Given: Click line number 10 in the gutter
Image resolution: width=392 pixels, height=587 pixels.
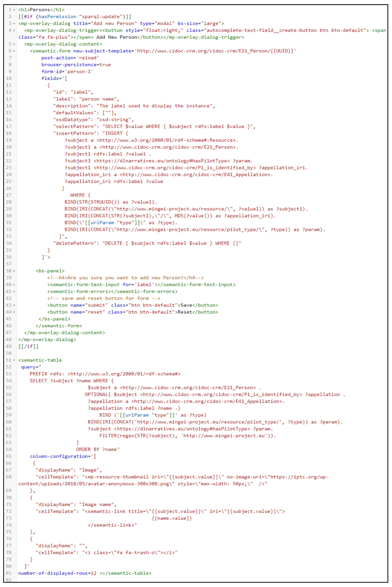Looking at the screenshot, I should [x=9, y=78].
